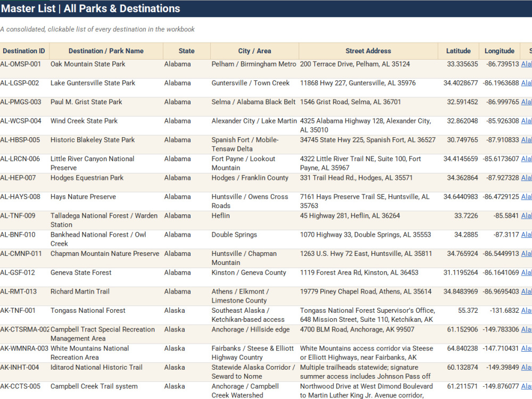Open the link in Paul M. Grist row
This screenshot has height=399, width=532.
(526, 102)
